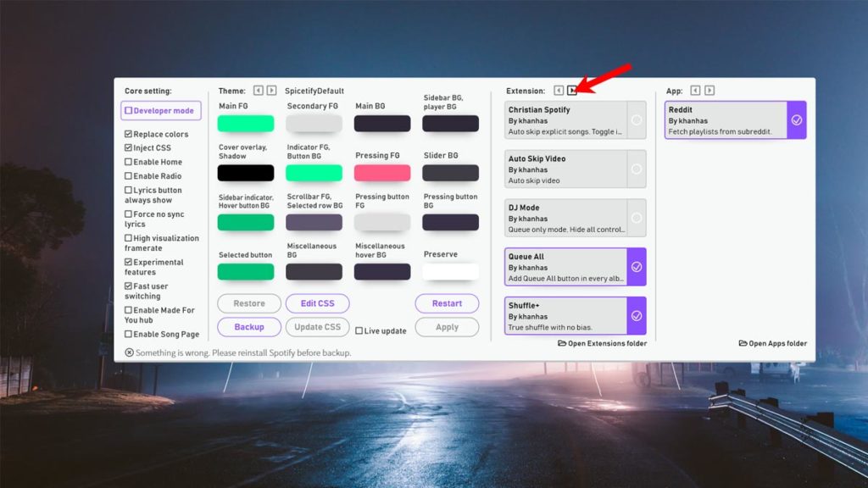Open the Extensions folder

tap(603, 344)
